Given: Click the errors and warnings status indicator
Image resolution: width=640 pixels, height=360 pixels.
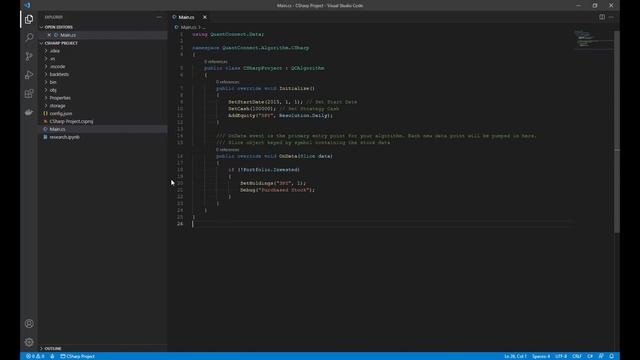Looking at the screenshot, I should [35, 356].
